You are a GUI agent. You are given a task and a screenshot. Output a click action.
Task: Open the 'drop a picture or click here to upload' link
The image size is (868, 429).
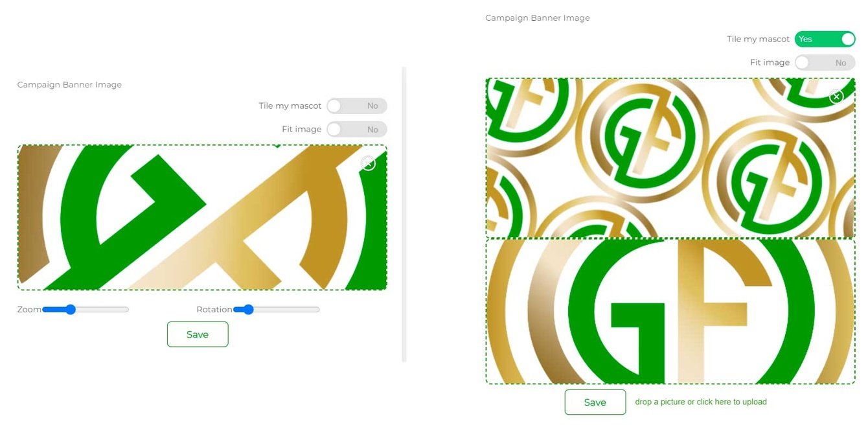701,402
